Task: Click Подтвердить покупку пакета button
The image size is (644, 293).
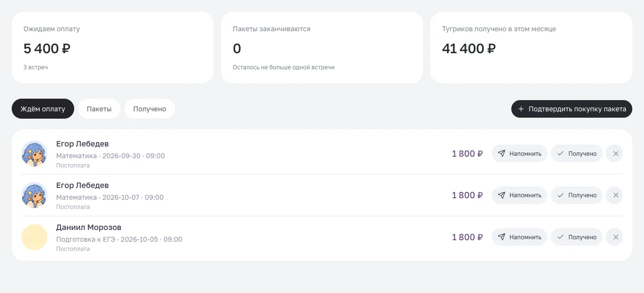Action: coord(572,109)
